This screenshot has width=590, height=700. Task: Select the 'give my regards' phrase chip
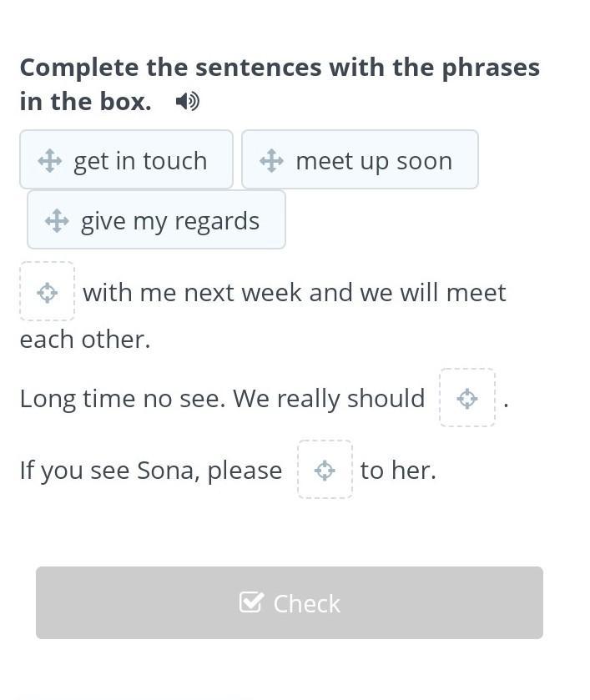[156, 219]
